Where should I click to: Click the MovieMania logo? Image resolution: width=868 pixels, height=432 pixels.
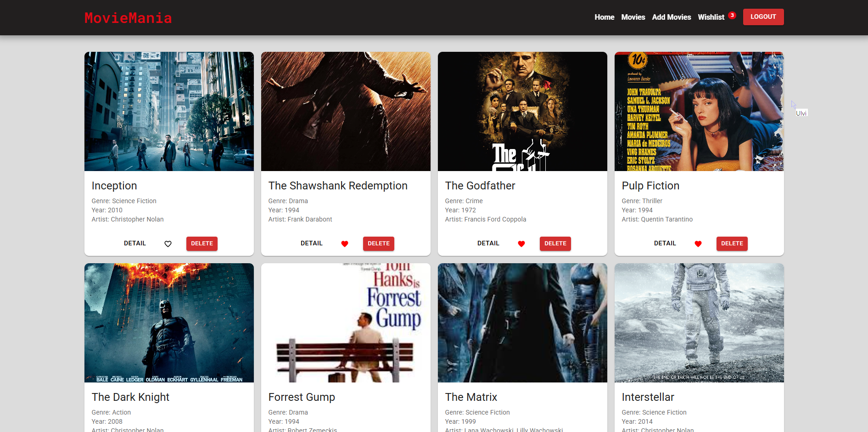click(128, 18)
